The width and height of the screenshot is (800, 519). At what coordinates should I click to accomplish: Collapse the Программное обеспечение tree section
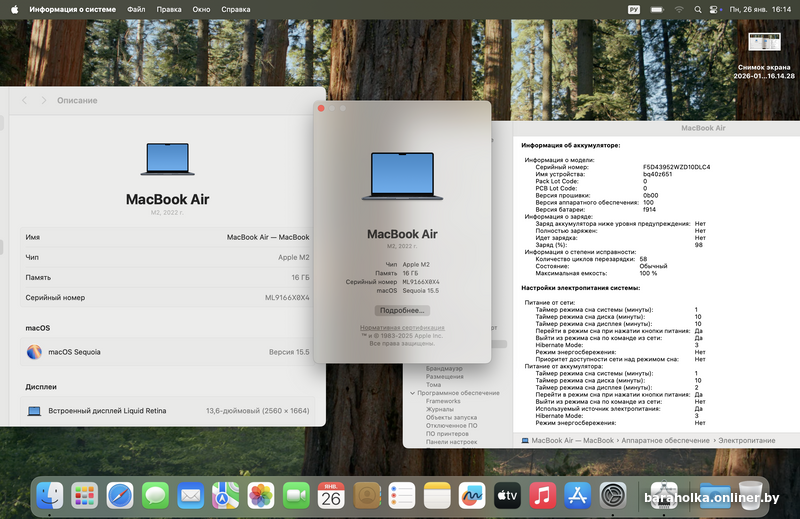(x=412, y=393)
